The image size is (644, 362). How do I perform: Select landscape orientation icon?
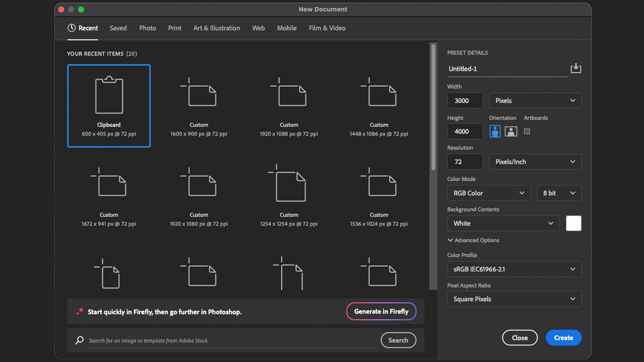pos(511,131)
